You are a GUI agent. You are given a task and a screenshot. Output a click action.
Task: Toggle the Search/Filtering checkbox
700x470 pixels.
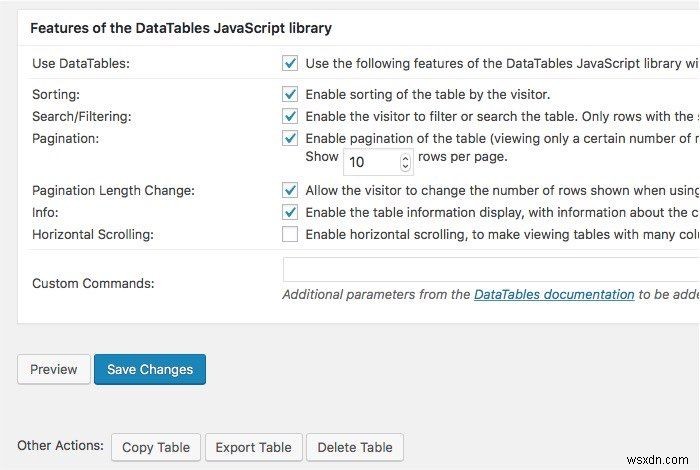290,116
